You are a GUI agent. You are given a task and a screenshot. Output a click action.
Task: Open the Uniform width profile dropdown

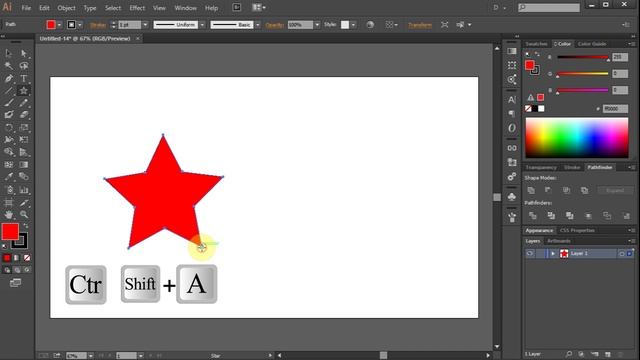point(202,25)
